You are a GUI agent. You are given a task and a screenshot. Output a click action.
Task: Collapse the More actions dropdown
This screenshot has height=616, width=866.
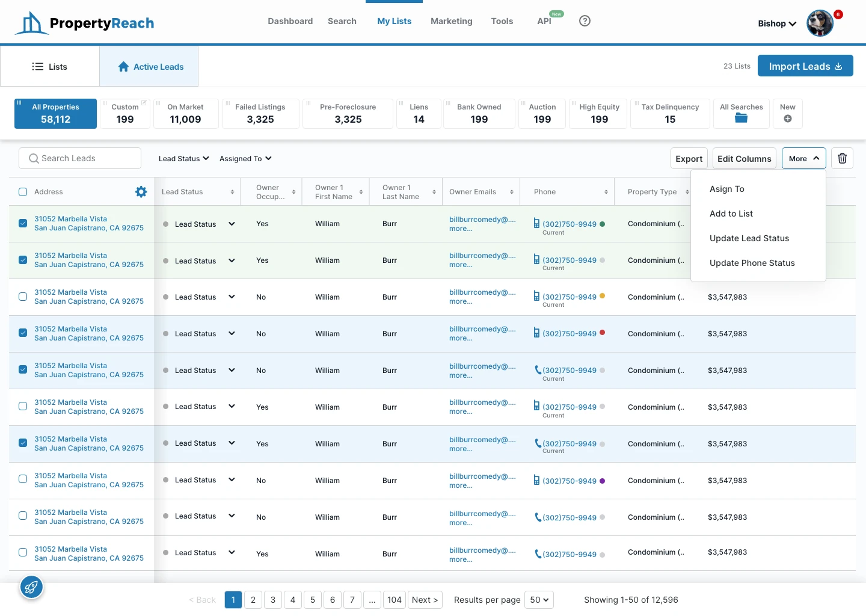[804, 158]
